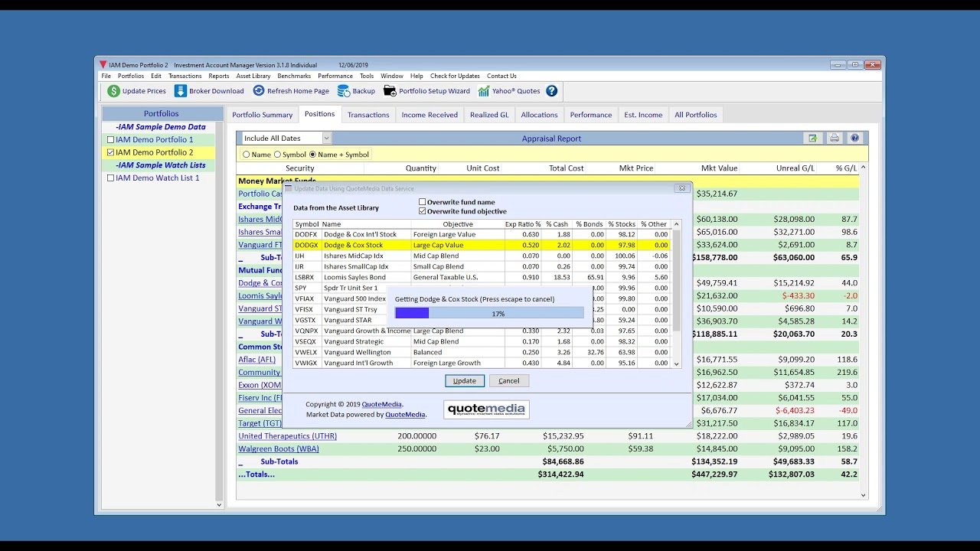Open the Portfolio Setup Wizard icon
Screen dimensions: 980x551
(x=390, y=91)
